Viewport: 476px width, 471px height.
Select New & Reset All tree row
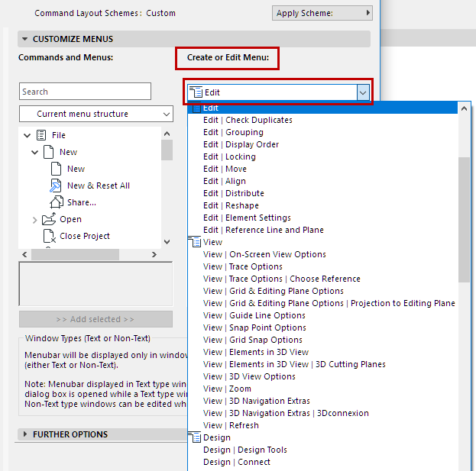point(99,185)
